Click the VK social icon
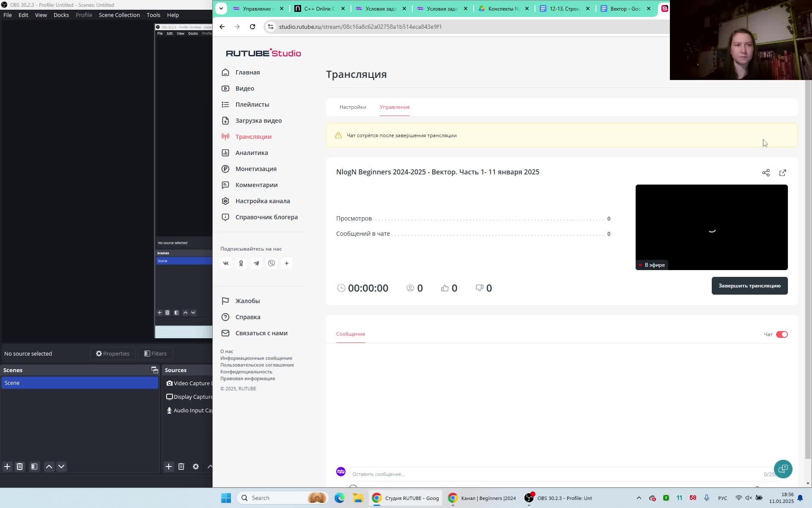The width and height of the screenshot is (812, 508). tap(226, 263)
